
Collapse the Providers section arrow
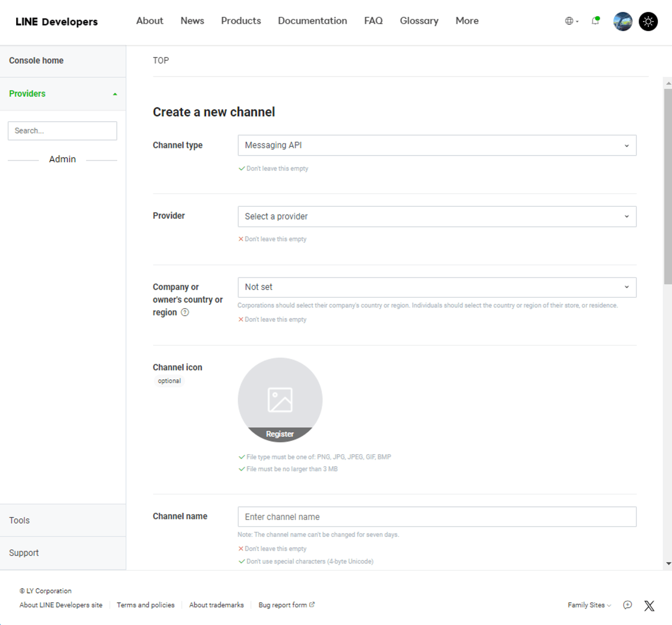pos(115,94)
